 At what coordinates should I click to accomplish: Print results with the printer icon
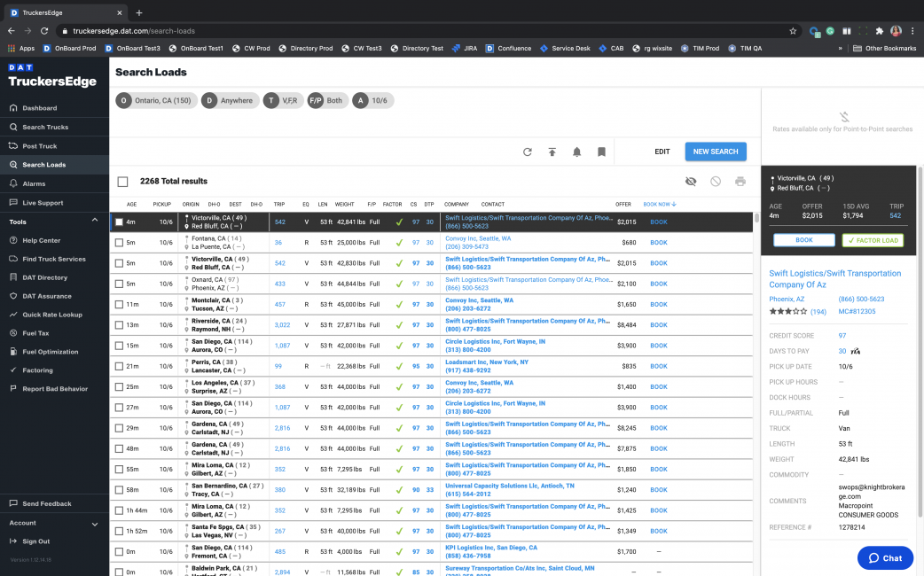tap(740, 182)
